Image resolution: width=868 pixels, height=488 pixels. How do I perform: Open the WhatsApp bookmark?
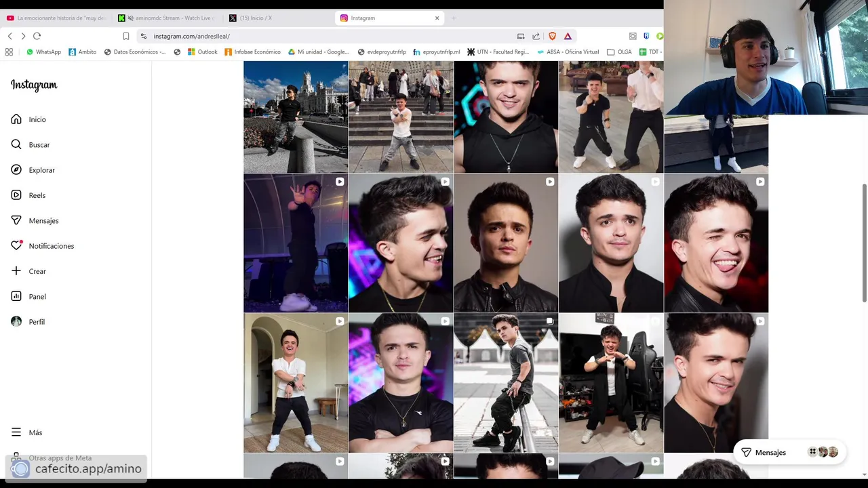click(x=43, y=52)
